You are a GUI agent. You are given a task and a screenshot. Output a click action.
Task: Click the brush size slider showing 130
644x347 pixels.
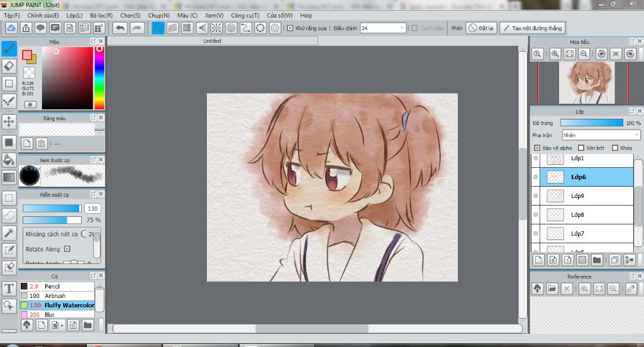pyautogui.click(x=52, y=209)
